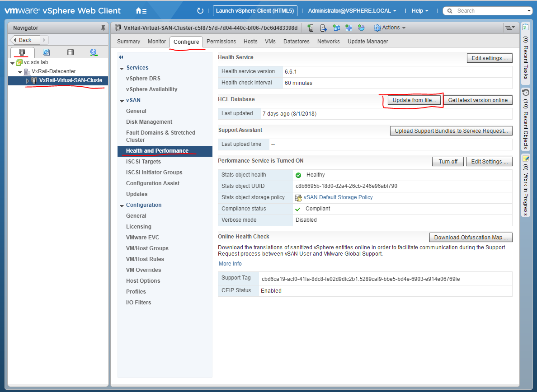Select iSCSI Initiator Groups in sidebar
Image resolution: width=537 pixels, height=392 pixels.
coord(154,173)
